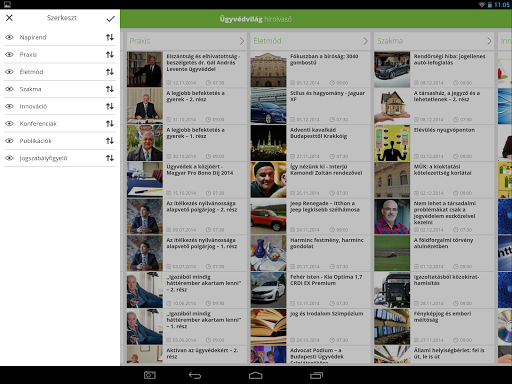Tap the reorder arrows beside Konferenciák
The height and width of the screenshot is (384, 512).
pyautogui.click(x=110, y=124)
